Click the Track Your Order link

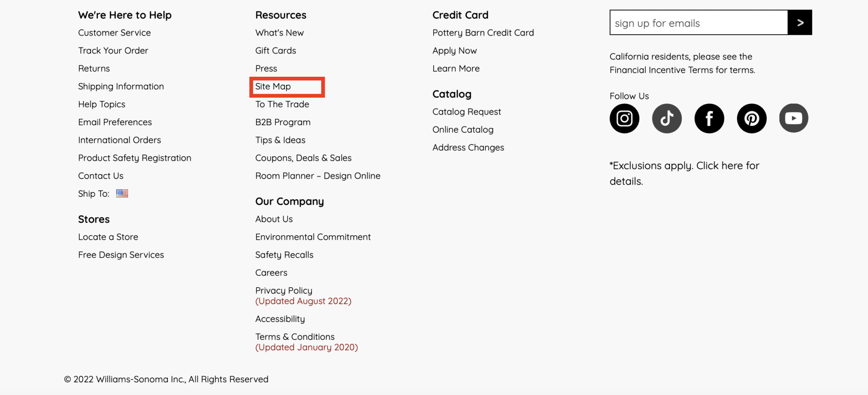pyautogui.click(x=113, y=50)
